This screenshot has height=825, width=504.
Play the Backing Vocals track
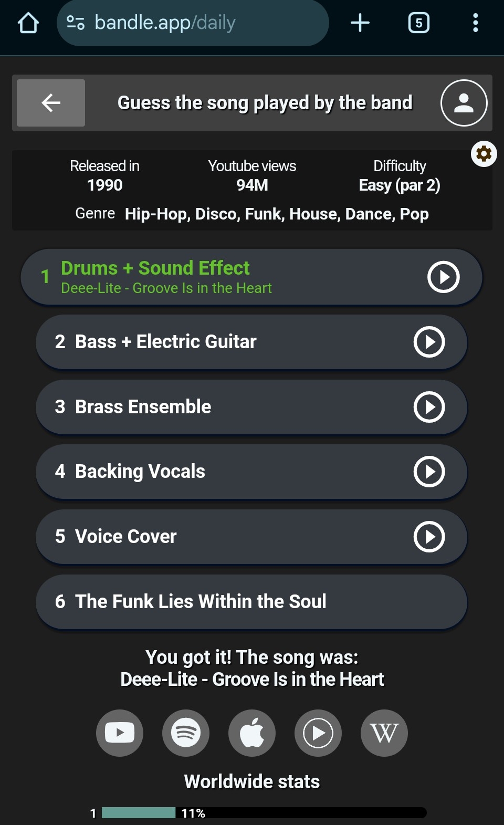[429, 472]
